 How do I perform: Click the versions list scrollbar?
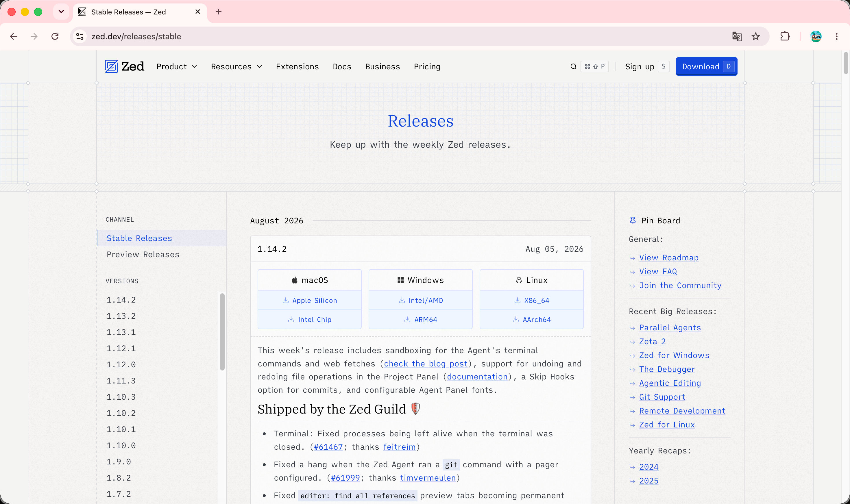[x=222, y=332]
